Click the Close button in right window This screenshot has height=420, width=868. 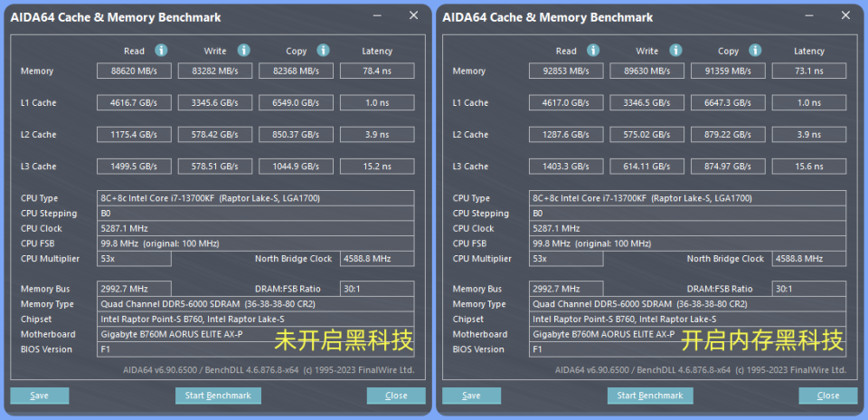click(828, 396)
